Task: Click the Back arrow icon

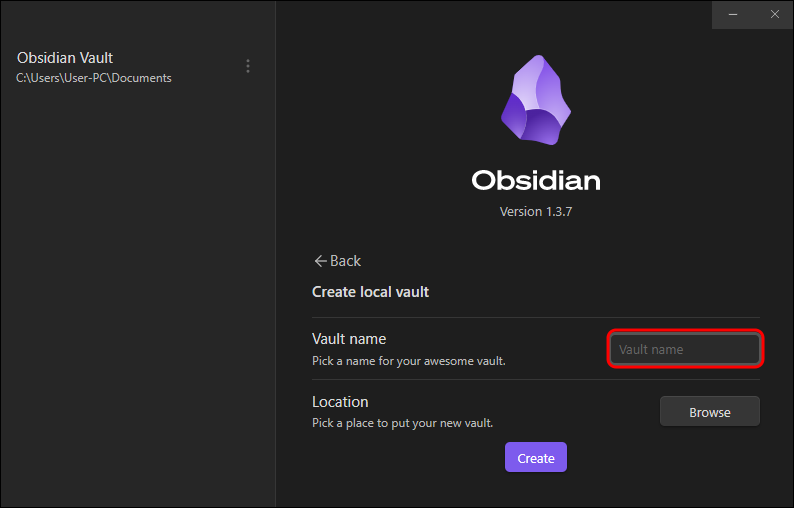Action: 320,261
